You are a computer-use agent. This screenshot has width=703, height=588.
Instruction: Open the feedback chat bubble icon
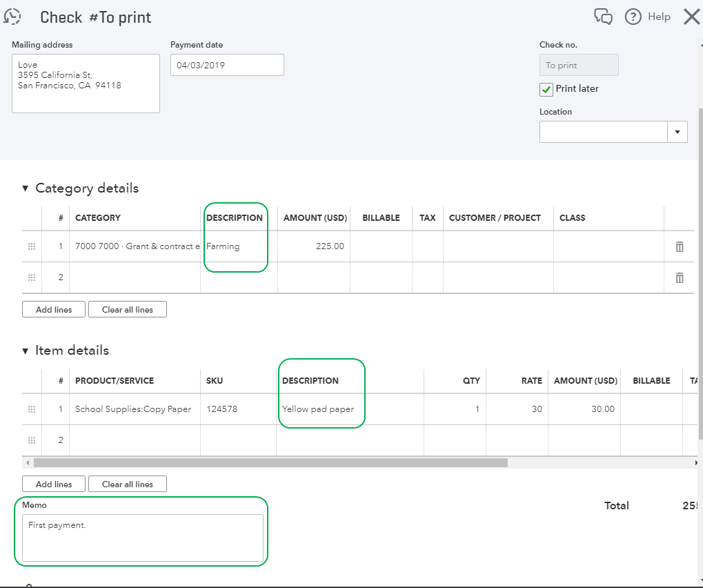click(x=603, y=17)
